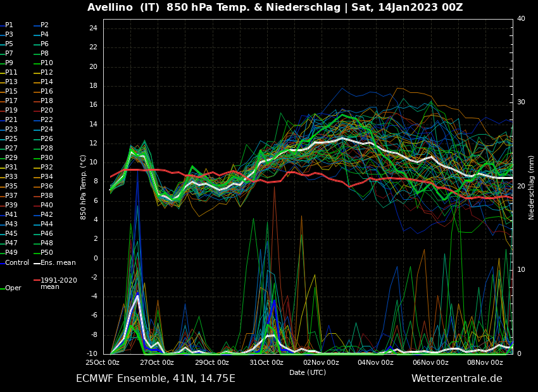Click the P25 legend entry
Viewport: 538px width, 392px height.
[11, 139]
